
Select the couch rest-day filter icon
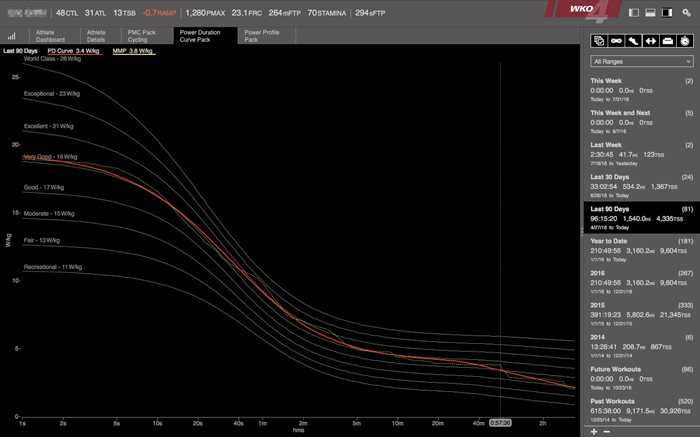667,41
